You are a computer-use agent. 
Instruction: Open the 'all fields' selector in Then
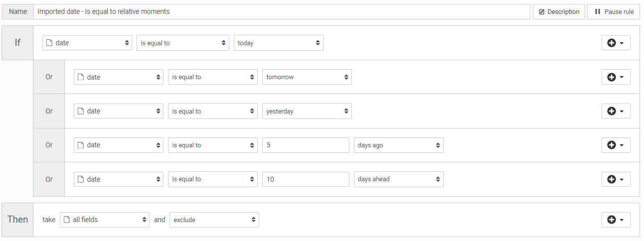point(104,220)
